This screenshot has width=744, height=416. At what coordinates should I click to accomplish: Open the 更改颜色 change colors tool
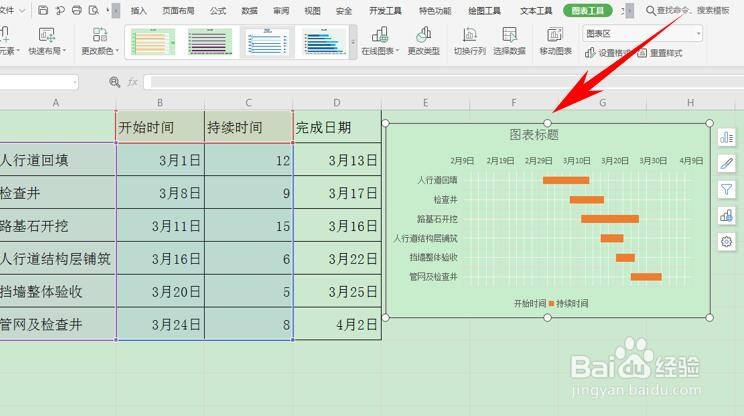(x=100, y=41)
